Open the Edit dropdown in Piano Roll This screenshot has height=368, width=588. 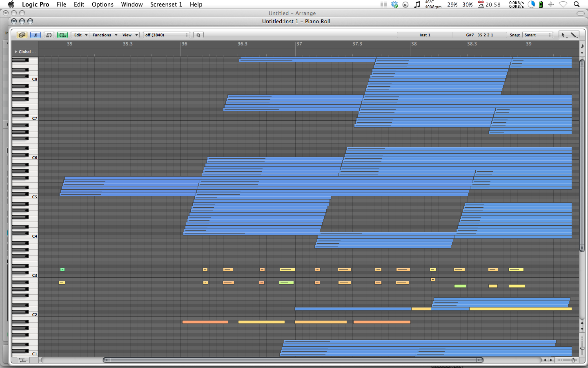pyautogui.click(x=80, y=35)
